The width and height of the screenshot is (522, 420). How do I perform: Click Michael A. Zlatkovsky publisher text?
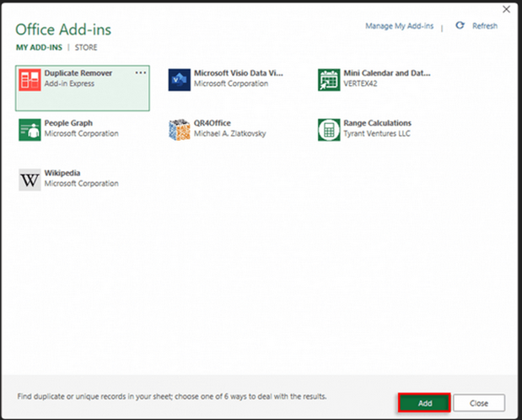click(229, 133)
